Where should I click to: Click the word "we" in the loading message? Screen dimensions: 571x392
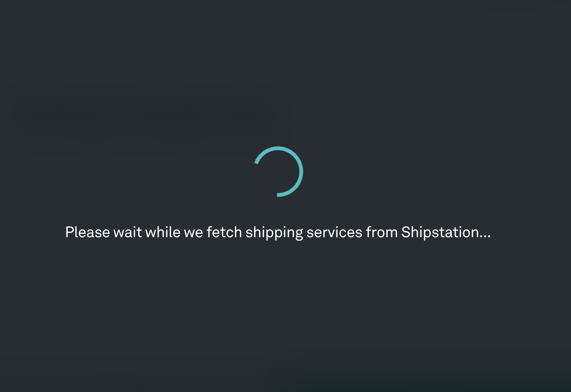tap(193, 232)
